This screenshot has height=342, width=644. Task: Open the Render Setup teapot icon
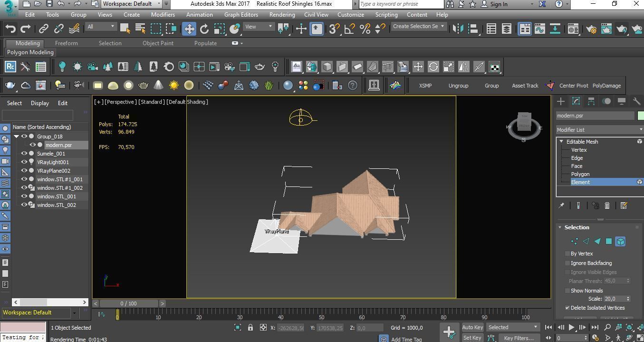[591, 29]
